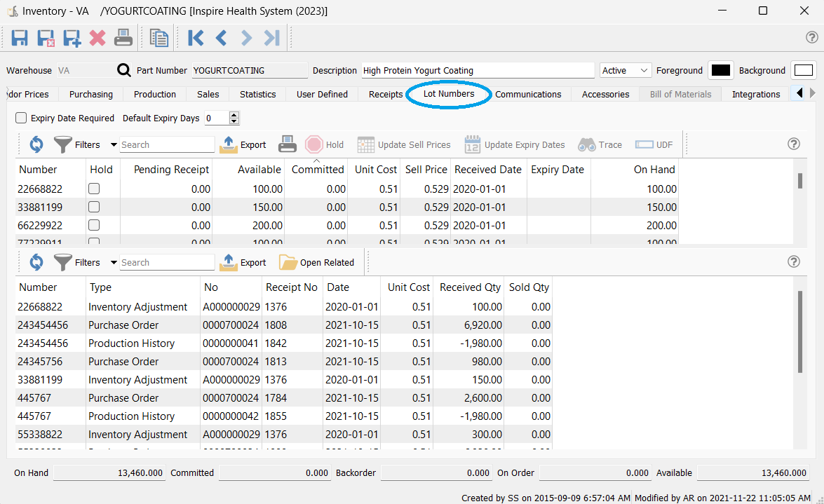
Task: Open the Active status dropdown
Action: point(626,70)
